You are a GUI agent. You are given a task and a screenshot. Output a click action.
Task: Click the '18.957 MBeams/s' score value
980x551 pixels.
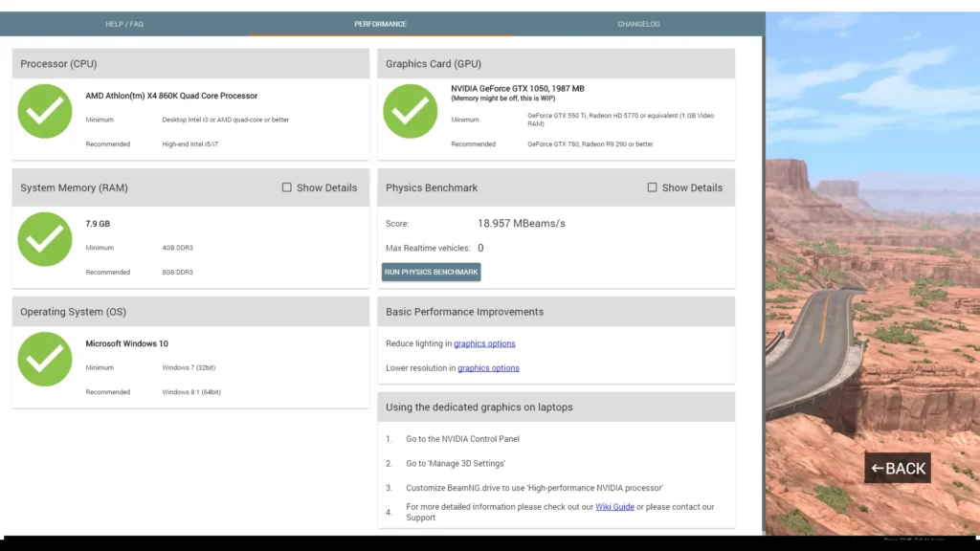(x=522, y=224)
